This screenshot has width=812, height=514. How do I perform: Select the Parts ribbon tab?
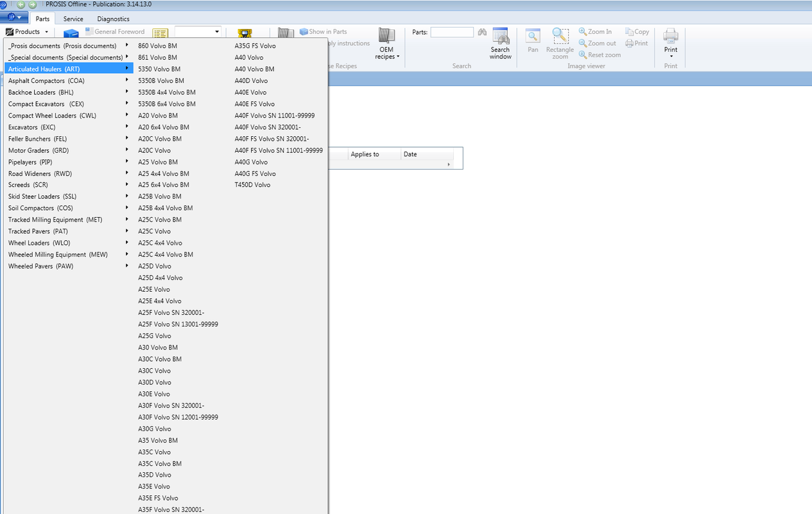pos(42,19)
